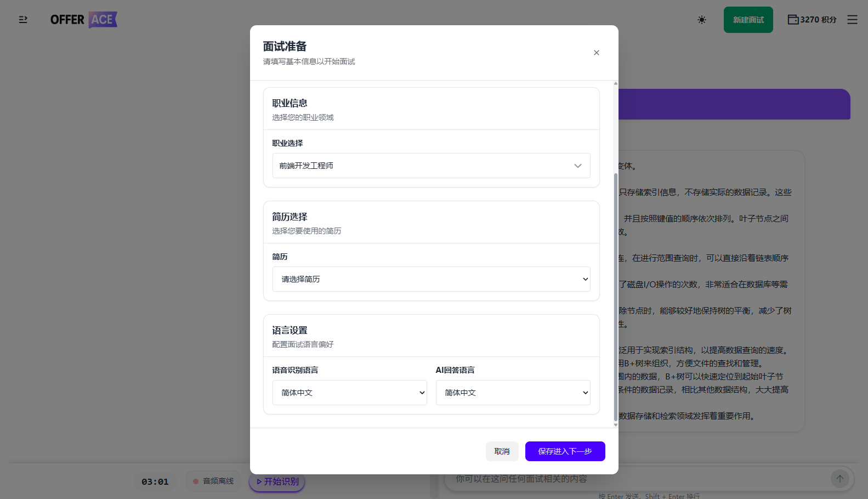868x499 pixels.
Task: Click the send arrow icon in the chat input
Action: pyautogui.click(x=839, y=479)
